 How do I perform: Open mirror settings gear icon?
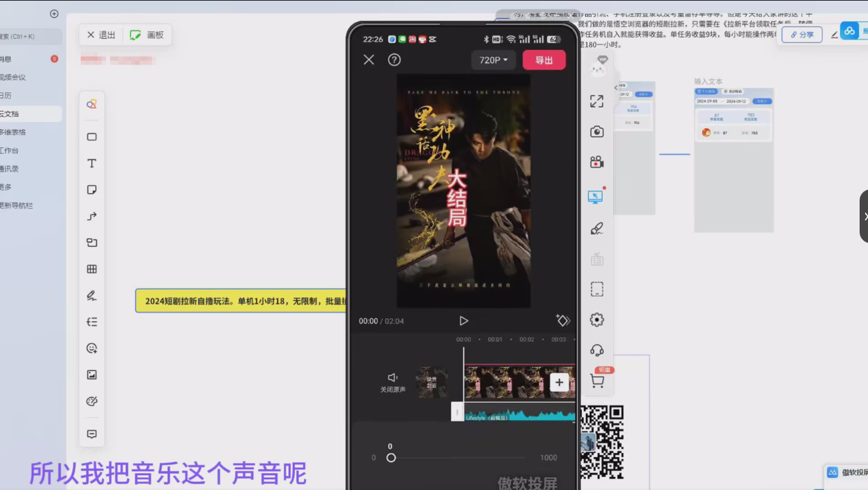[597, 320]
